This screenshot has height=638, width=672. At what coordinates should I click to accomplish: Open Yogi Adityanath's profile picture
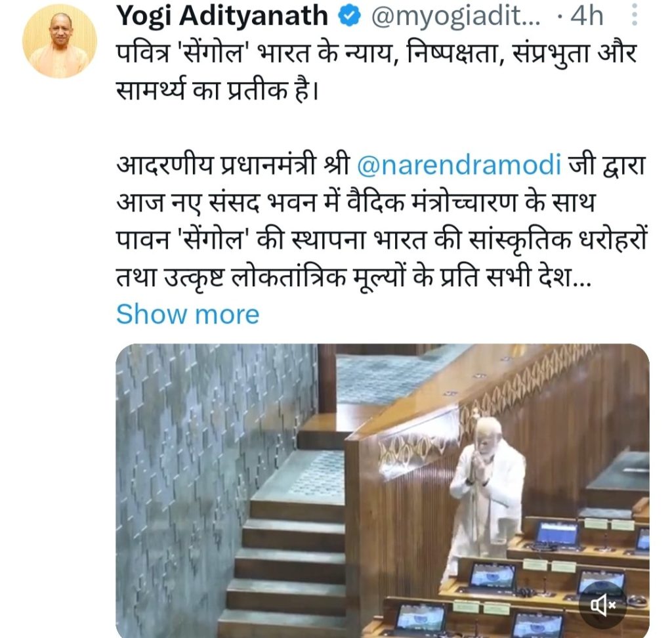pyautogui.click(x=60, y=41)
